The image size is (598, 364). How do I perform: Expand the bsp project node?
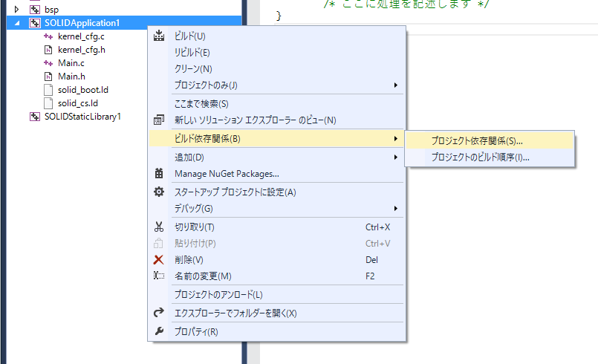coord(17,10)
